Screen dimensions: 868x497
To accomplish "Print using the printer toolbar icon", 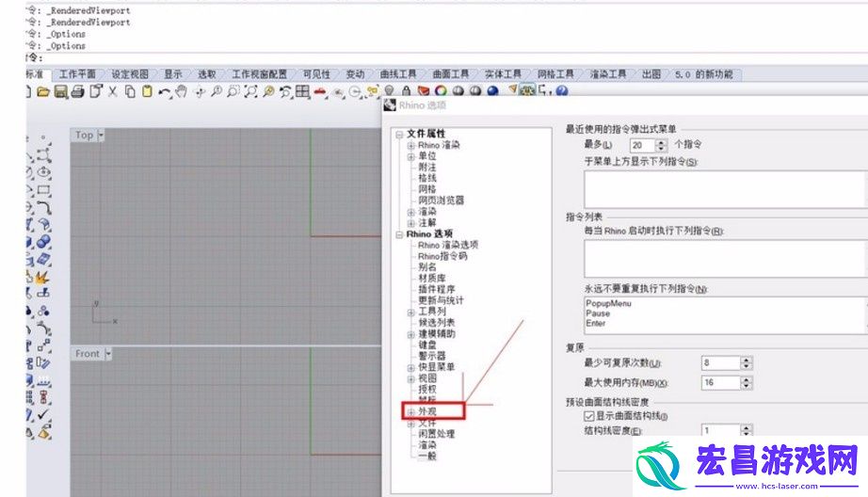I will pos(78,91).
